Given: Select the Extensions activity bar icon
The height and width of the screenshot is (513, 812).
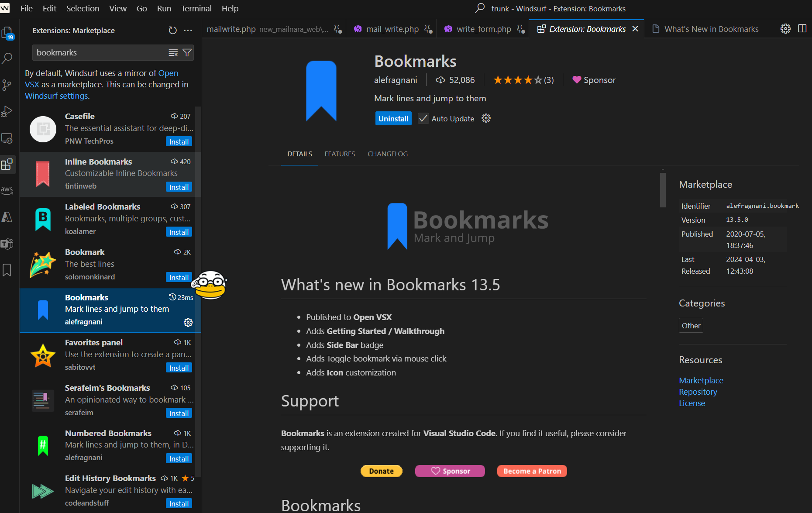Looking at the screenshot, I should point(7,165).
